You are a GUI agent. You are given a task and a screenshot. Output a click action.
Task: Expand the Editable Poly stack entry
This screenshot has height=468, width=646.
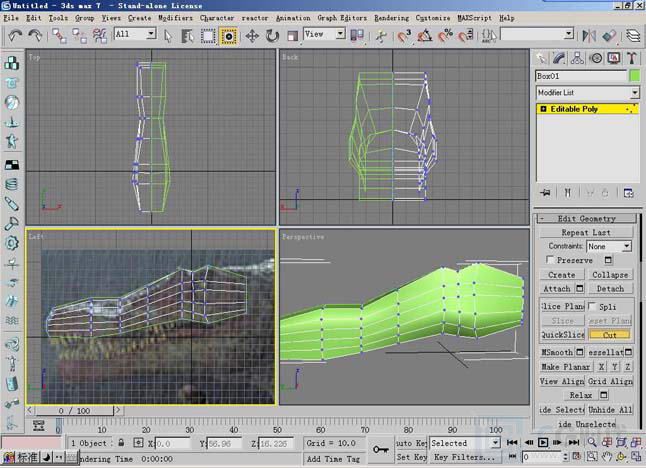point(543,109)
